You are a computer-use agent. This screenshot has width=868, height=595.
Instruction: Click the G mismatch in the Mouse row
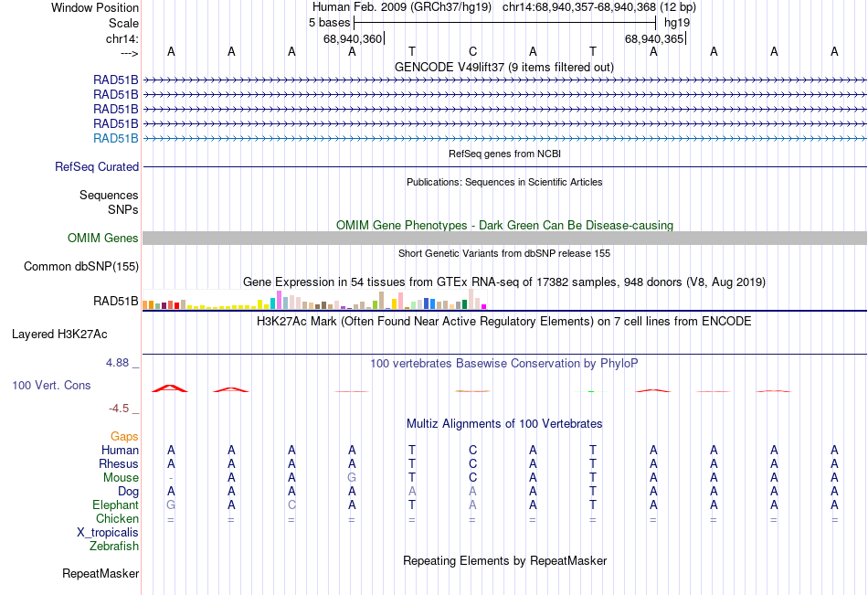(x=352, y=477)
